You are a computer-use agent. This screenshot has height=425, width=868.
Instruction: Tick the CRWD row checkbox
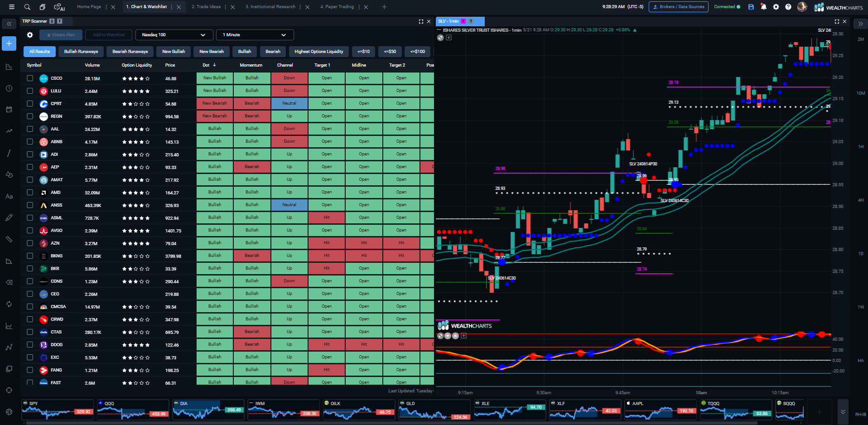point(30,319)
